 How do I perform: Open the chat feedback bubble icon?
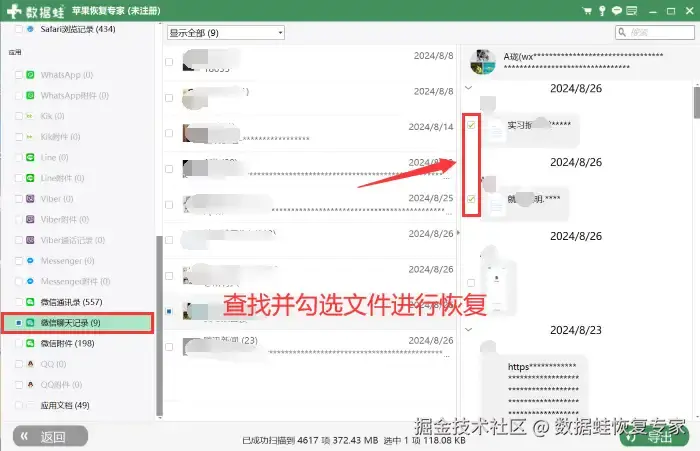(617, 11)
